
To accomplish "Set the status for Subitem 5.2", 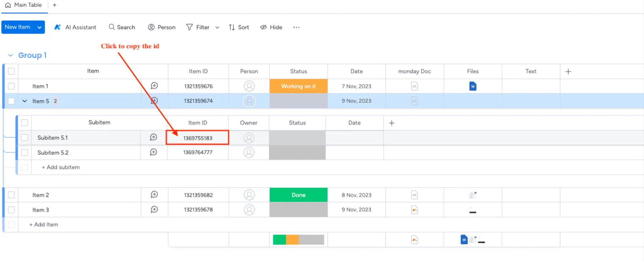I will tap(297, 153).
